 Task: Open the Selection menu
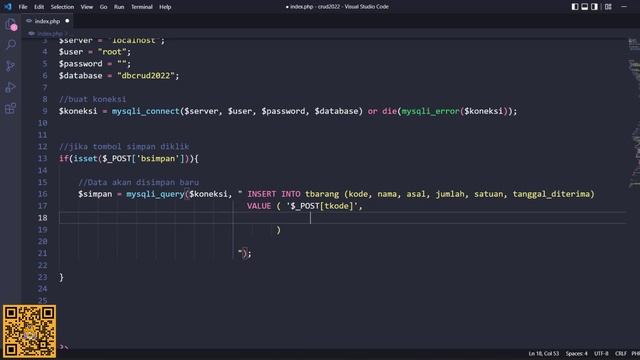(62, 7)
